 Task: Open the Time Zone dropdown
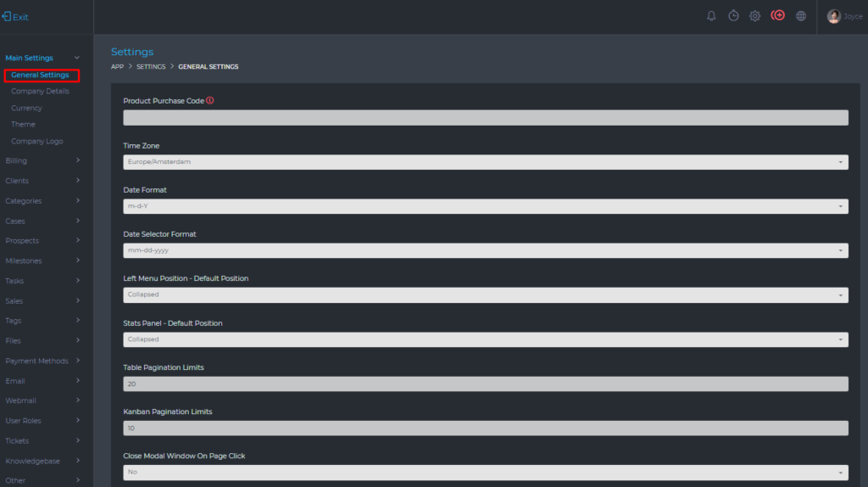point(486,162)
